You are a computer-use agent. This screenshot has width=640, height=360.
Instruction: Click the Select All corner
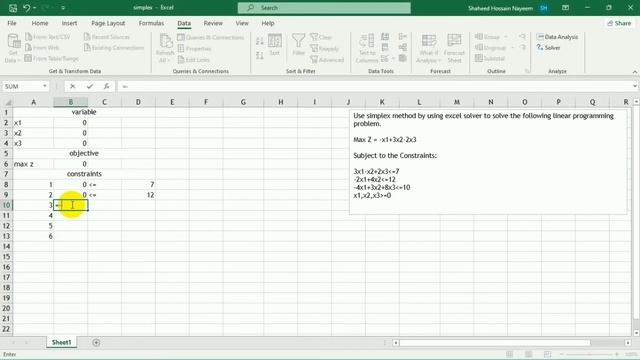click(7, 102)
